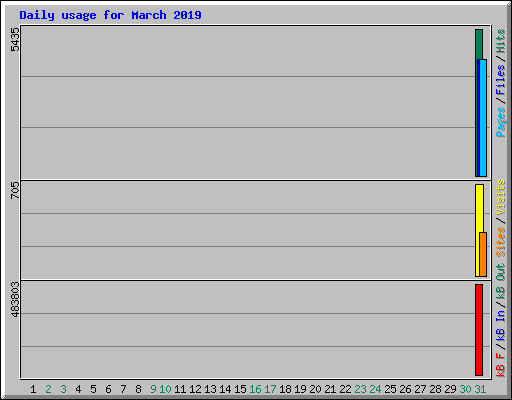Click day 16 on the x-axis
The height and width of the screenshot is (400, 512).
click(x=255, y=389)
